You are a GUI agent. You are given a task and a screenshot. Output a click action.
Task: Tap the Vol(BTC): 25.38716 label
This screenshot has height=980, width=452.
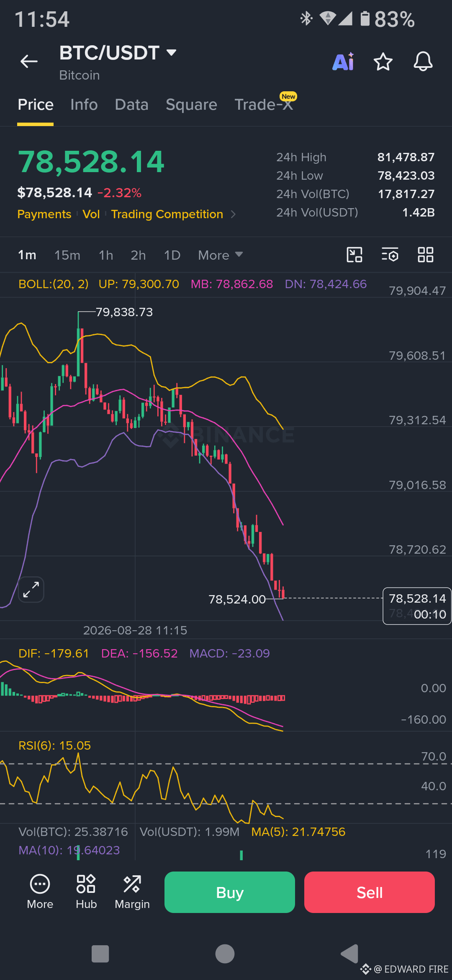(x=73, y=832)
